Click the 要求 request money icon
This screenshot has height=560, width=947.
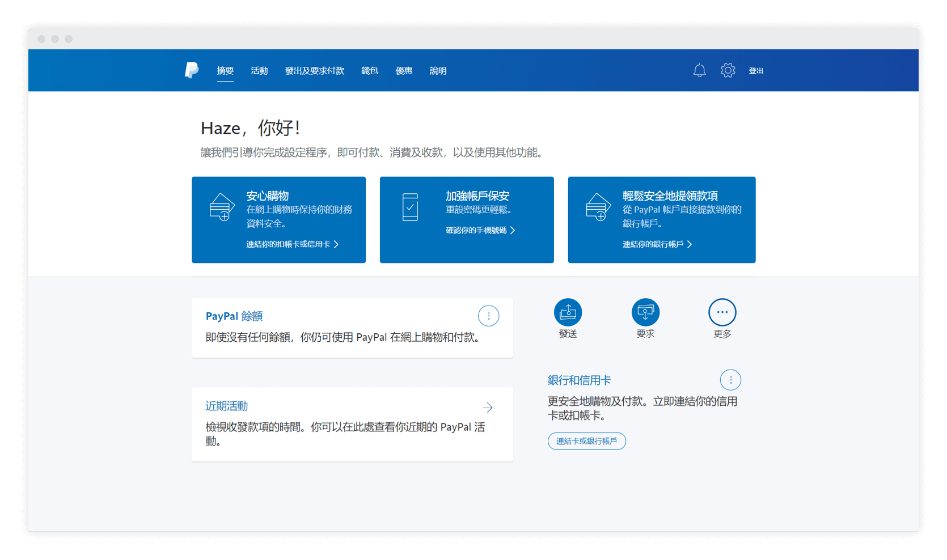pos(645,312)
